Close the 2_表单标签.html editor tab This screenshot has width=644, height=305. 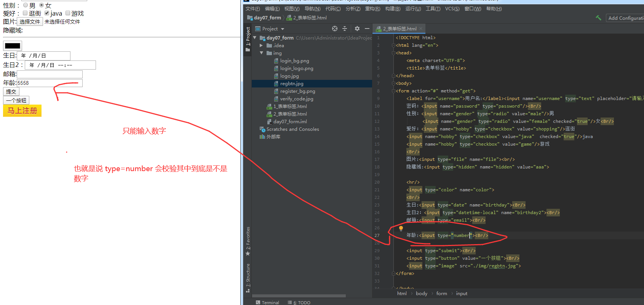[x=421, y=29]
